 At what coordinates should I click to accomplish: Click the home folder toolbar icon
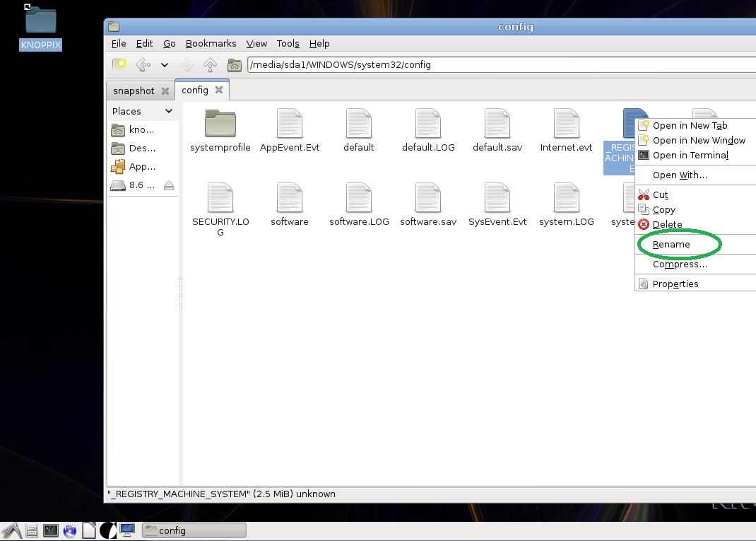coord(235,64)
